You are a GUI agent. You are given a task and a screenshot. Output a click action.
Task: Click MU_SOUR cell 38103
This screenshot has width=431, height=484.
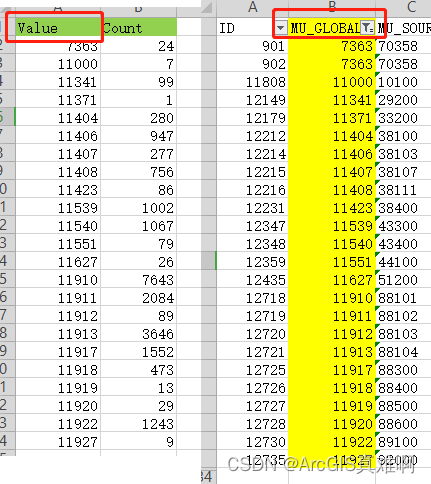pos(404,154)
